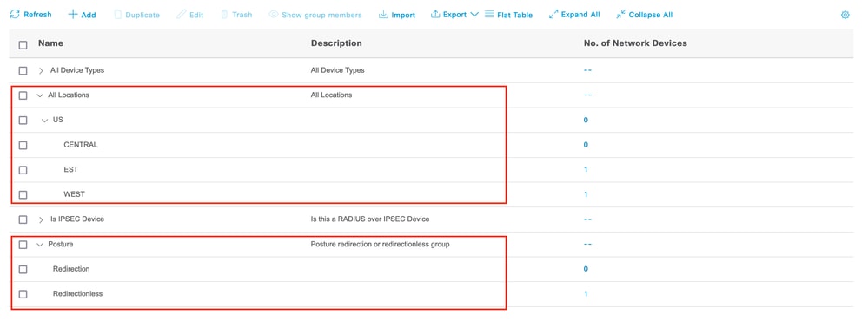Click Expand All in toolbar
This screenshot has width=868, height=321.
tap(574, 15)
